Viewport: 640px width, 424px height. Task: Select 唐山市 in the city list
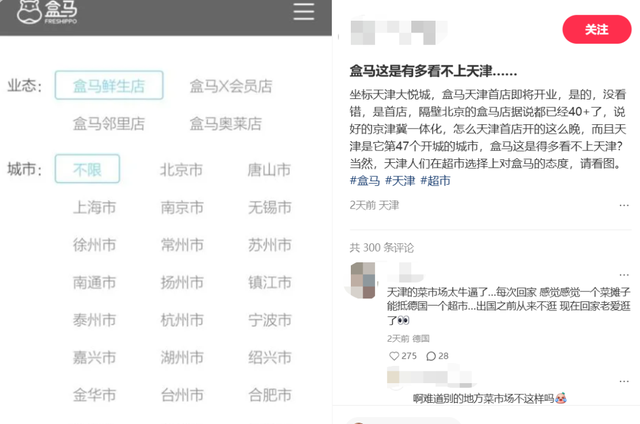(269, 170)
